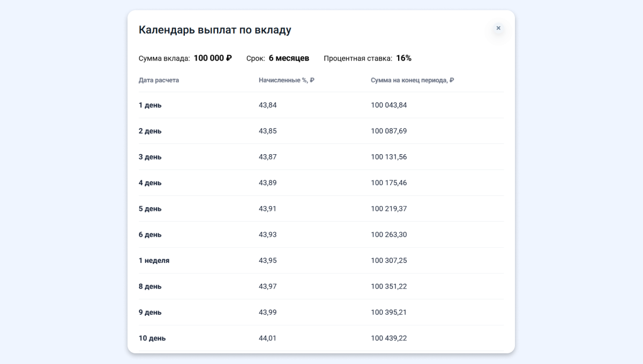
Task: Close the deposit payment calendar dialog
Action: click(498, 28)
